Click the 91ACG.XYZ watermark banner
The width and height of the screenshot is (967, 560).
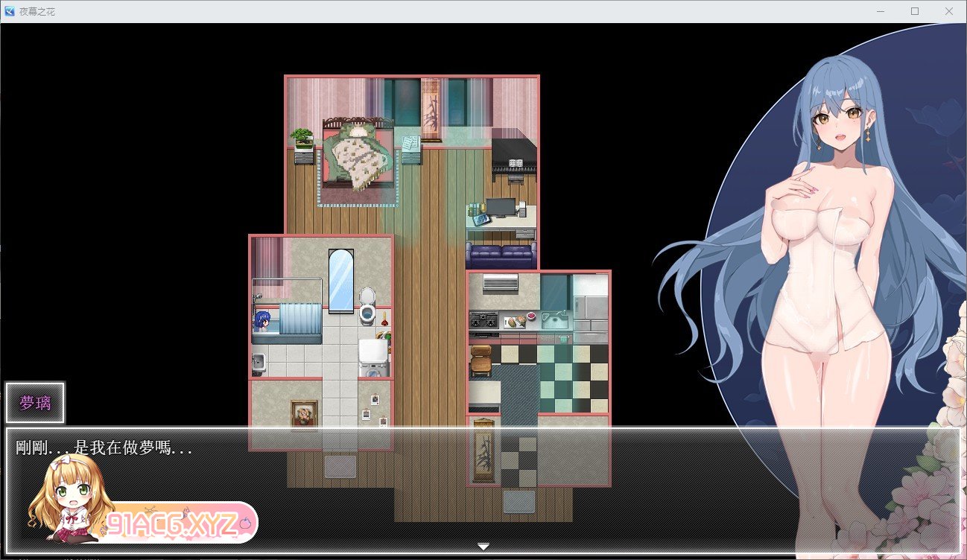[x=179, y=522]
